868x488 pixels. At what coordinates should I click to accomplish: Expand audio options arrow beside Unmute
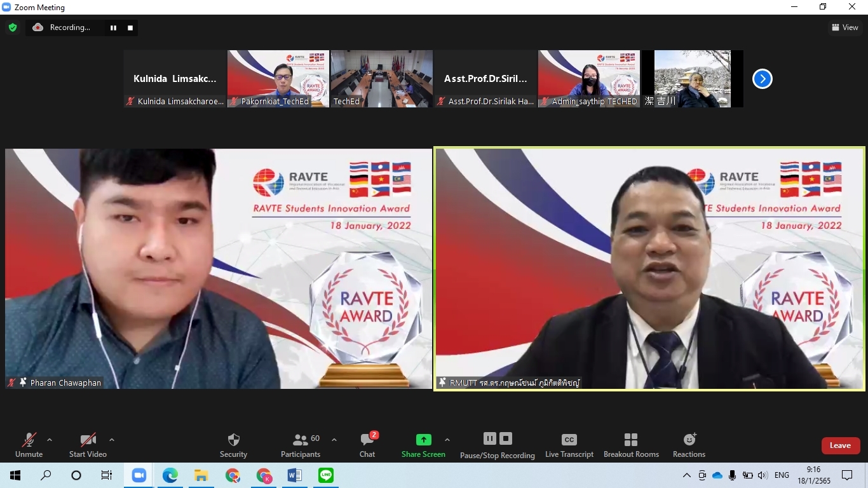[x=50, y=440]
